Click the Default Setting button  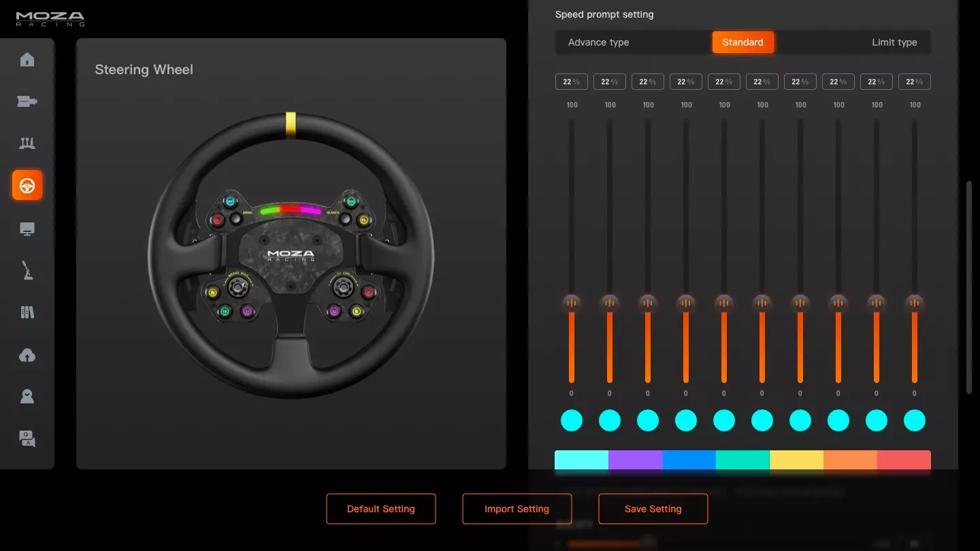[381, 509]
